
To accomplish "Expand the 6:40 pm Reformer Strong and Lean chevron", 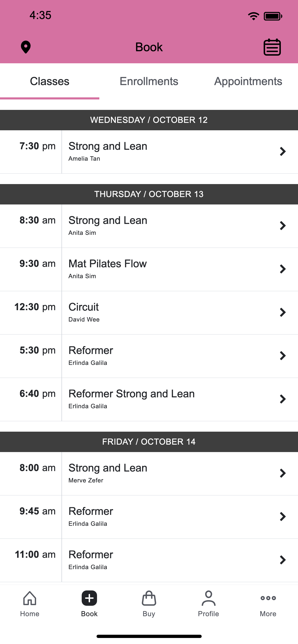I will click(x=283, y=399).
